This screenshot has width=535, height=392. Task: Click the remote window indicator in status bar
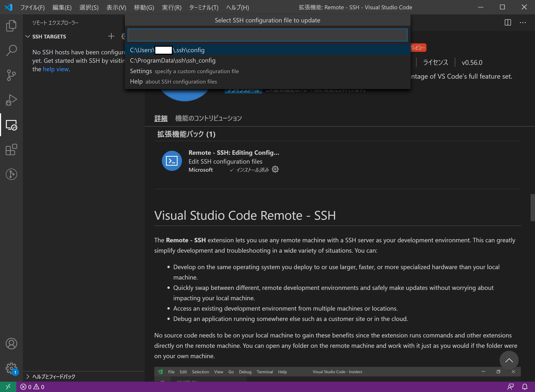[8, 387]
